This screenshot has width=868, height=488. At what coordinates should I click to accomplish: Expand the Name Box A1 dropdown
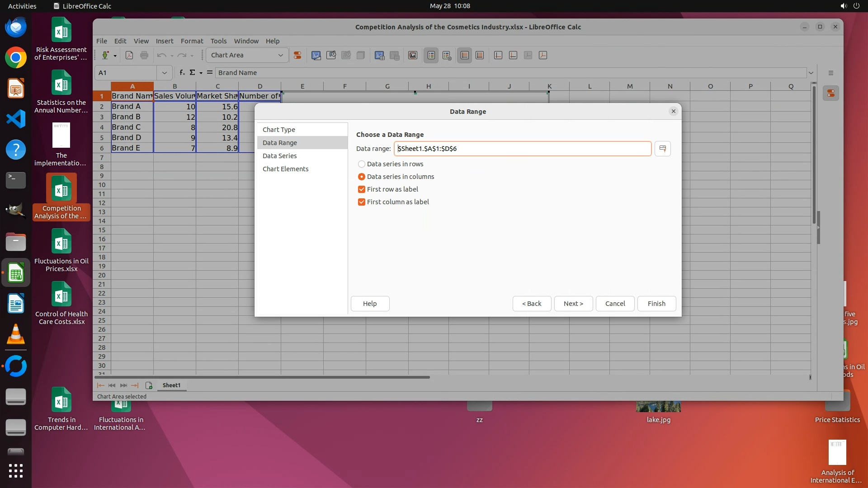(x=164, y=73)
